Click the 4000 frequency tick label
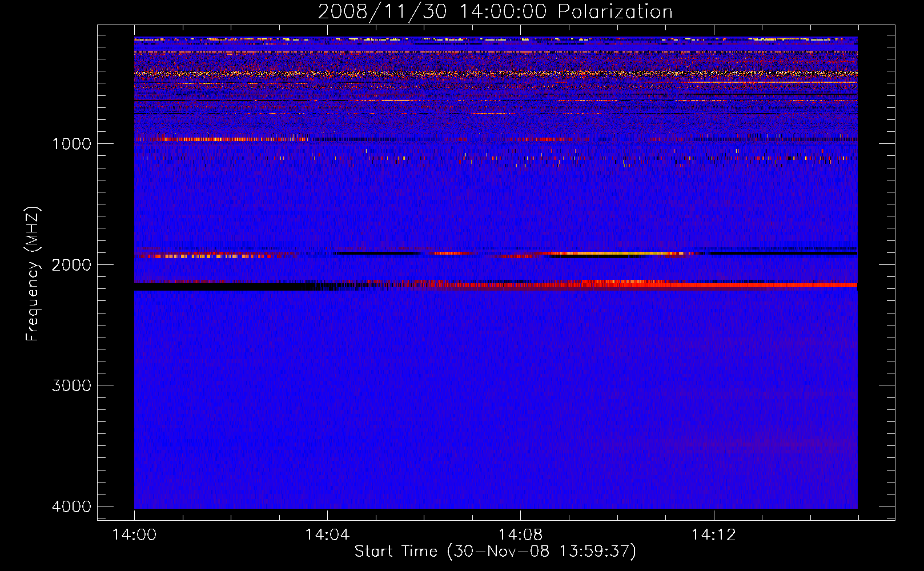The width and height of the screenshot is (924, 571). pyautogui.click(x=71, y=506)
